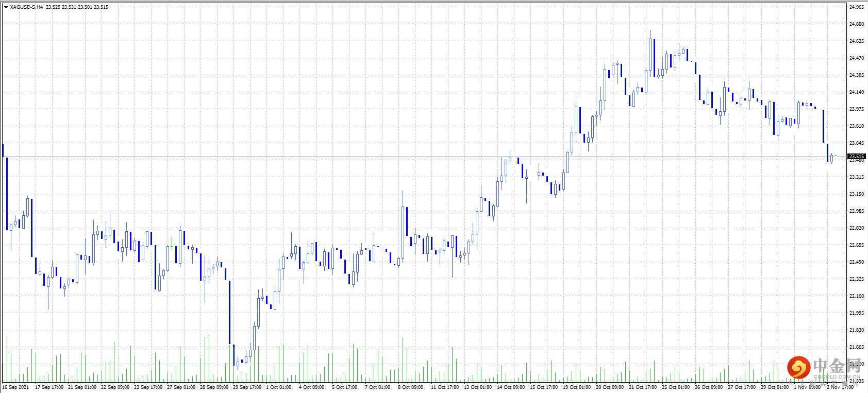The width and height of the screenshot is (868, 393).
Task: Click the 4 Oct 09:00 time label
Action: pyautogui.click(x=311, y=387)
